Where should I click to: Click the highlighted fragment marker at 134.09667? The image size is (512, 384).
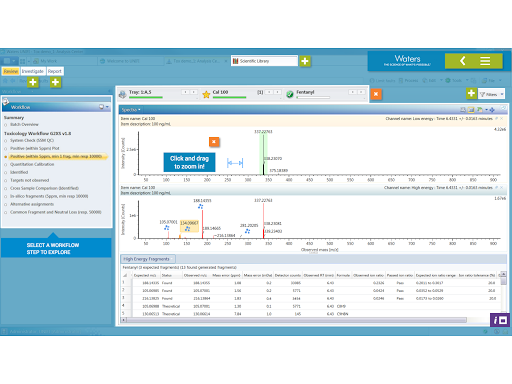[188, 229]
